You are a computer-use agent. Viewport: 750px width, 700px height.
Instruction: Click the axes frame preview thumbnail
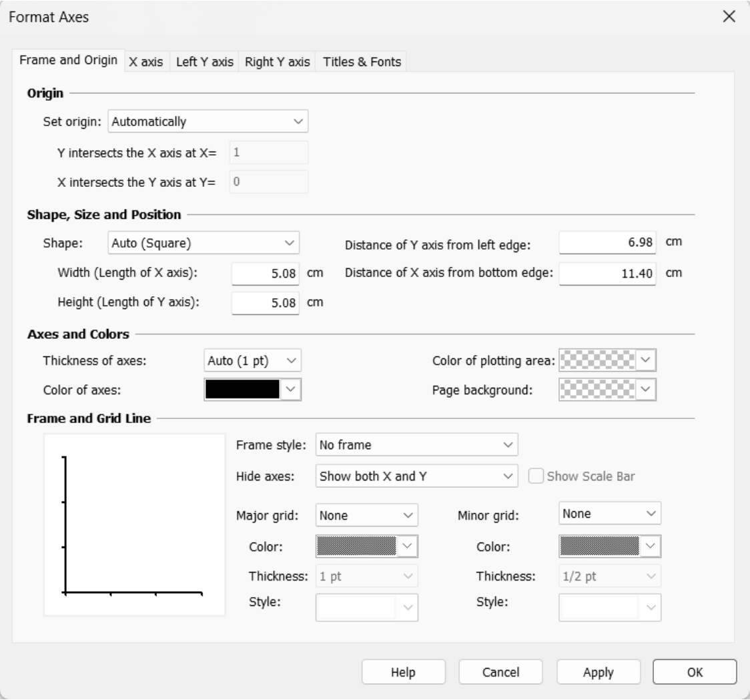coord(134,525)
